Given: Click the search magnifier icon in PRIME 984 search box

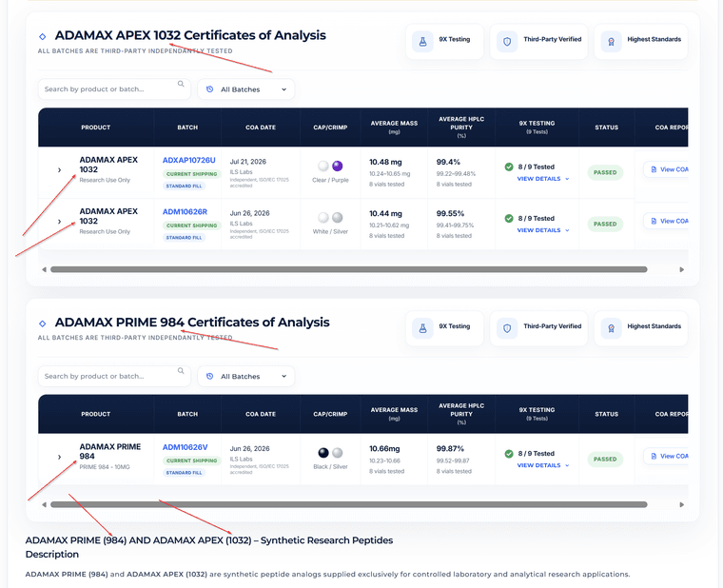Looking at the screenshot, I should (181, 371).
